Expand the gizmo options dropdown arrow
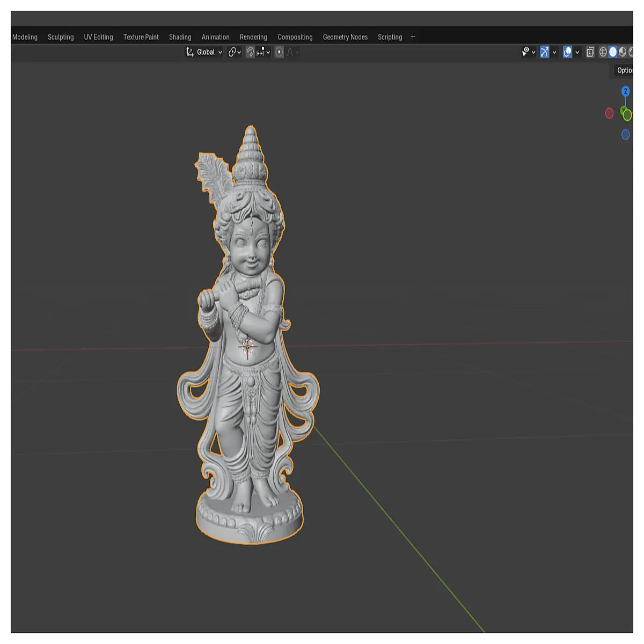The image size is (644, 644). pyautogui.click(x=554, y=52)
